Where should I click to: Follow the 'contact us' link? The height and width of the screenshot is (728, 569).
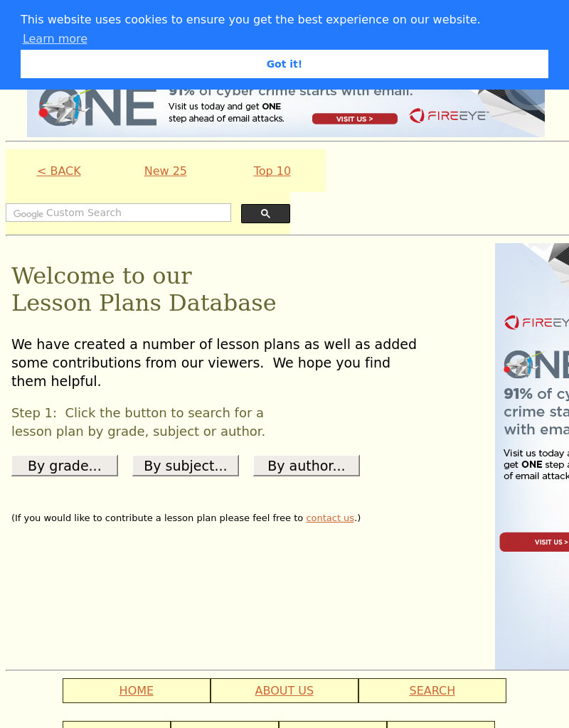click(x=330, y=518)
